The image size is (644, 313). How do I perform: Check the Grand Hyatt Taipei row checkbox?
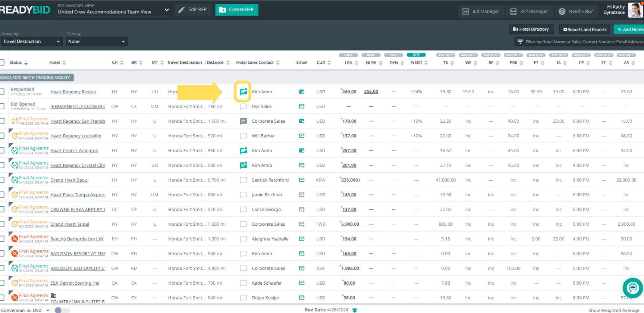[x=2, y=224]
